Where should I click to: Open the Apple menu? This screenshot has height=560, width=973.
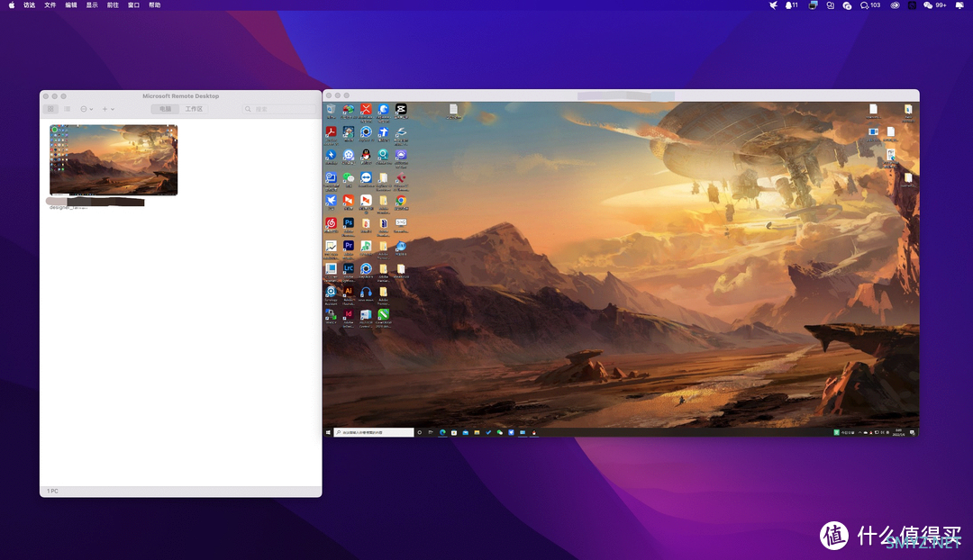[x=11, y=5]
